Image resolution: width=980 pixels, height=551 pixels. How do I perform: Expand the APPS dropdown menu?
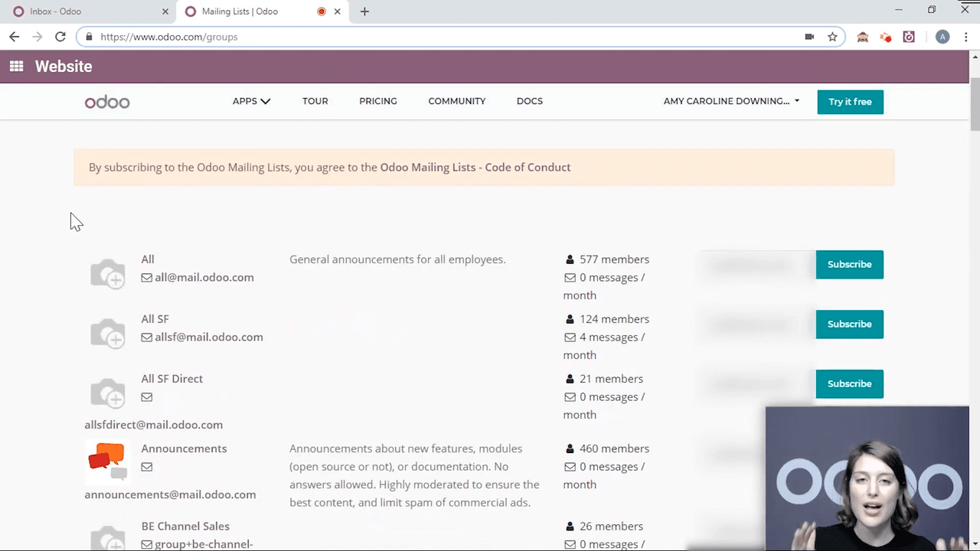point(251,101)
